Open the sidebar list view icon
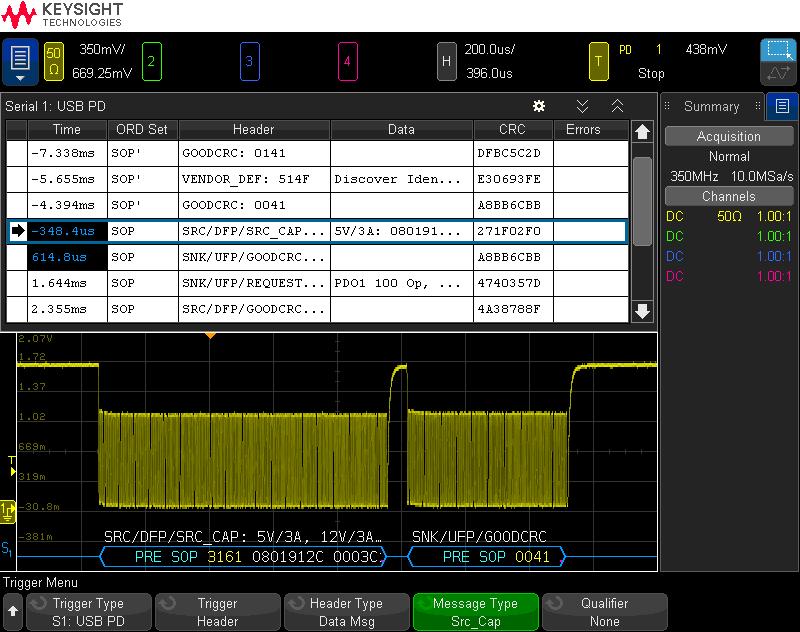Viewport: 800px width, 632px height. [782, 106]
